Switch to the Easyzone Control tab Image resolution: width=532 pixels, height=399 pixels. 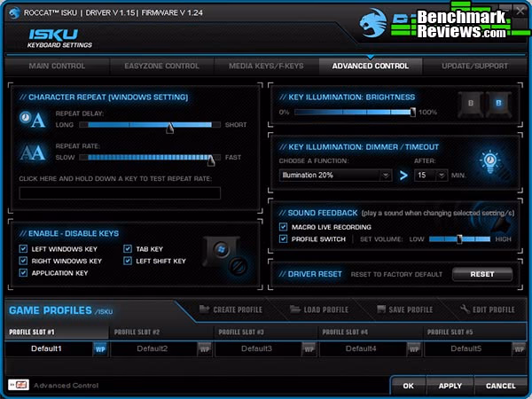tap(161, 66)
